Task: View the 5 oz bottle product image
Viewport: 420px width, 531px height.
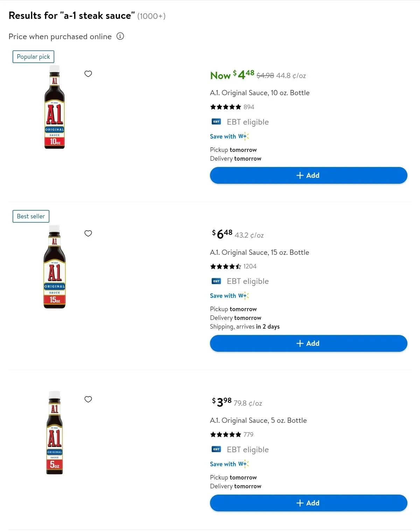Action: (55, 433)
